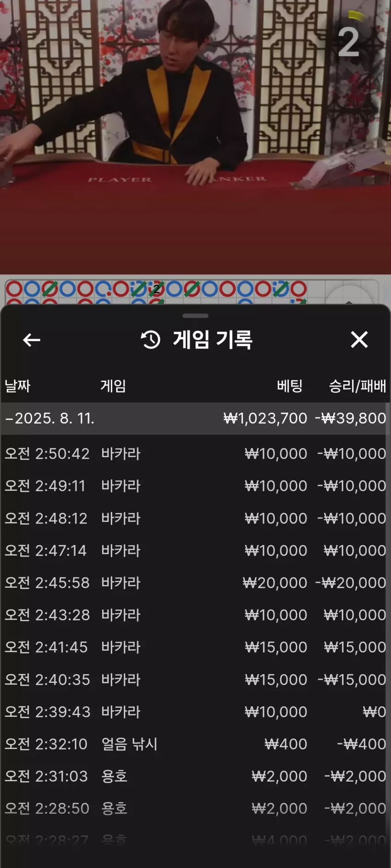Select the 날짜 column header
This screenshot has width=391, height=868.
17,386
